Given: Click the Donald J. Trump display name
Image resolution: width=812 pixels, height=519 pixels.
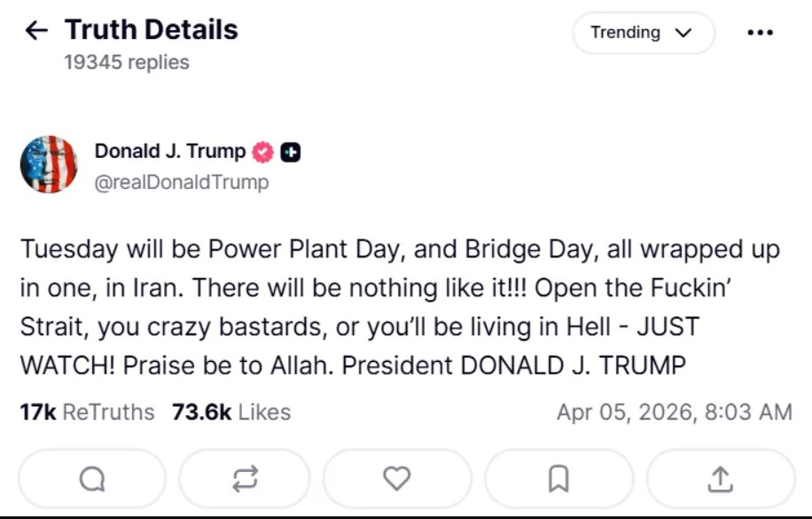Looking at the screenshot, I should (x=170, y=151).
